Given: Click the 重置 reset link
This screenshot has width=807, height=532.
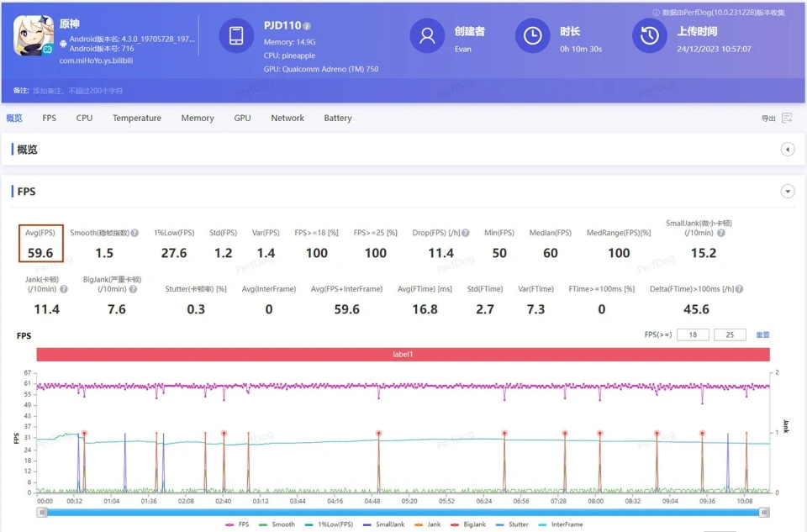Looking at the screenshot, I should [762, 334].
